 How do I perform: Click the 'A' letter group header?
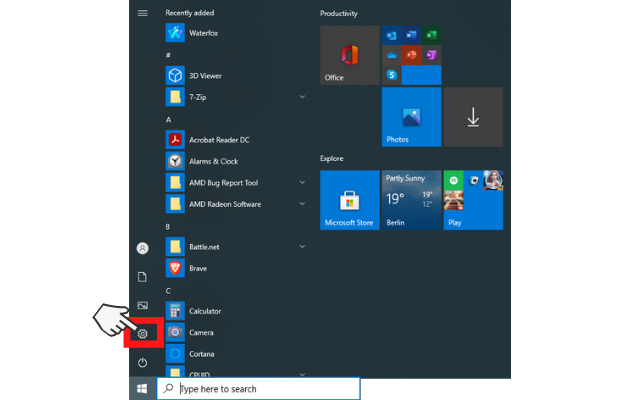(168, 120)
